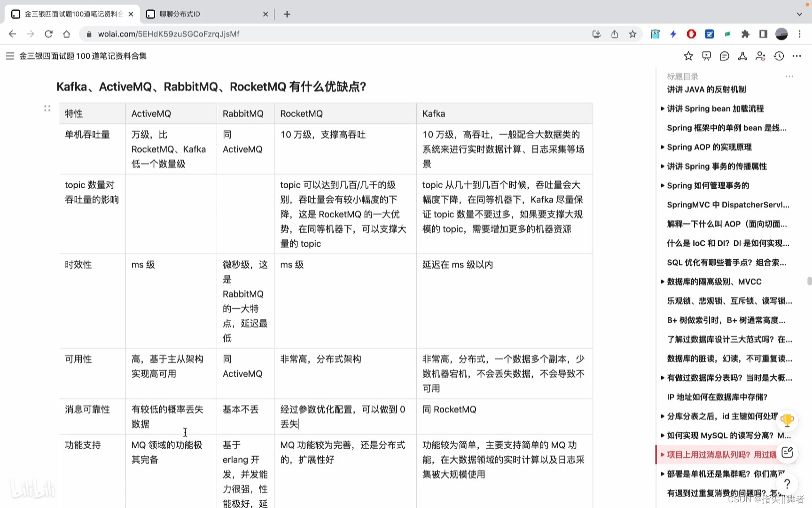Click the table drag handle dots
812x508 pixels.
[x=47, y=108]
